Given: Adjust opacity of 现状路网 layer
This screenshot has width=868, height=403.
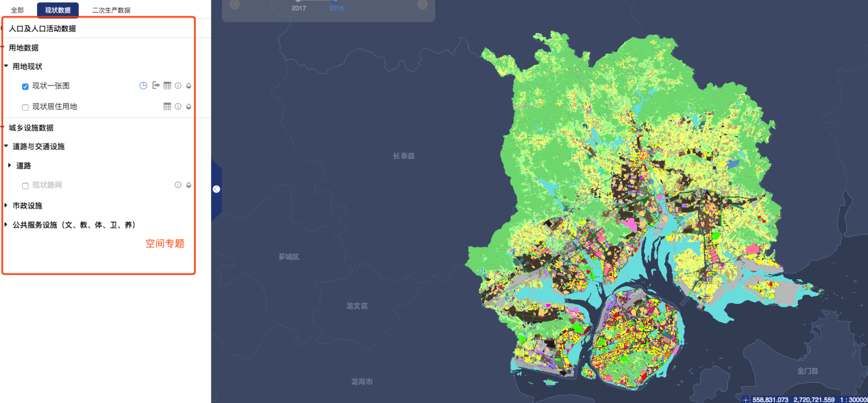Looking at the screenshot, I should (189, 185).
